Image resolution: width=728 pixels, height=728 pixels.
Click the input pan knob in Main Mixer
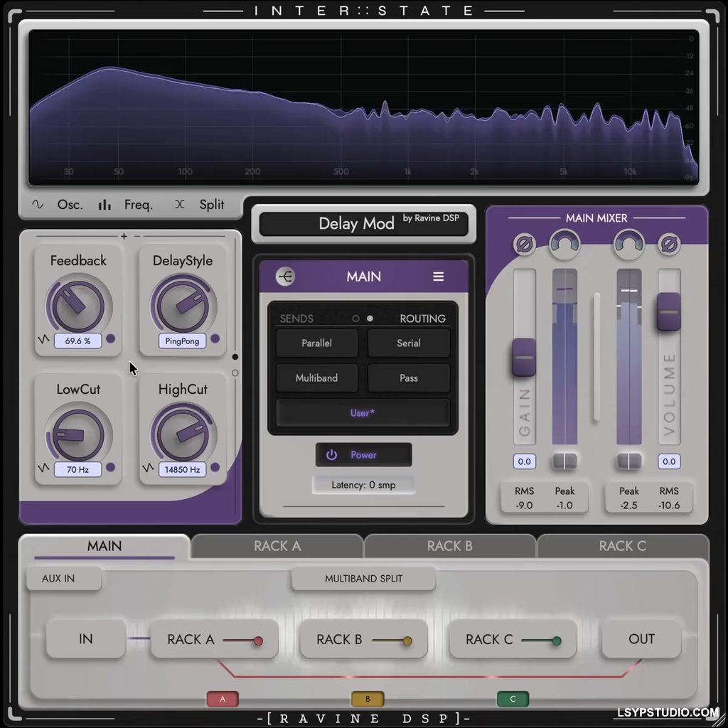(x=564, y=244)
